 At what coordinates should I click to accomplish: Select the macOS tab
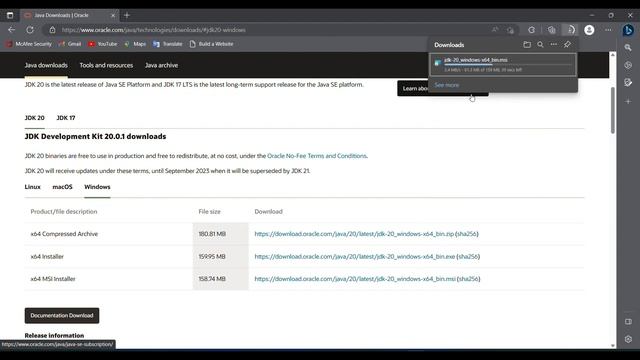pos(62,187)
